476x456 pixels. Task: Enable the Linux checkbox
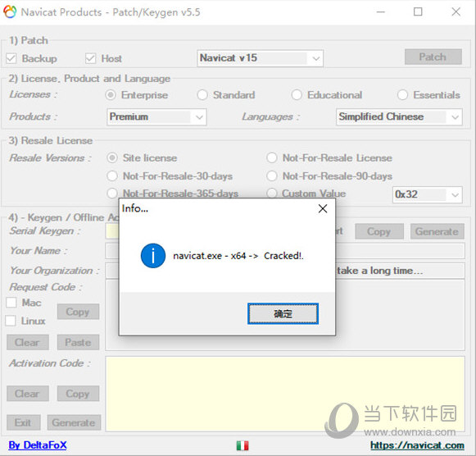click(x=11, y=321)
